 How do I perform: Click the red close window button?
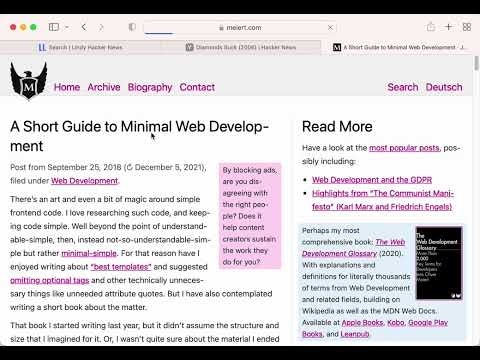click(13, 27)
